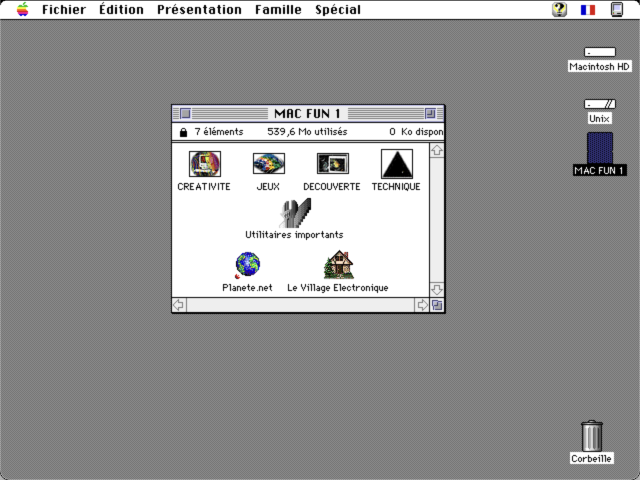This screenshot has height=480, width=640.
Task: Click the CREATIVITE label text
Action: (204, 187)
